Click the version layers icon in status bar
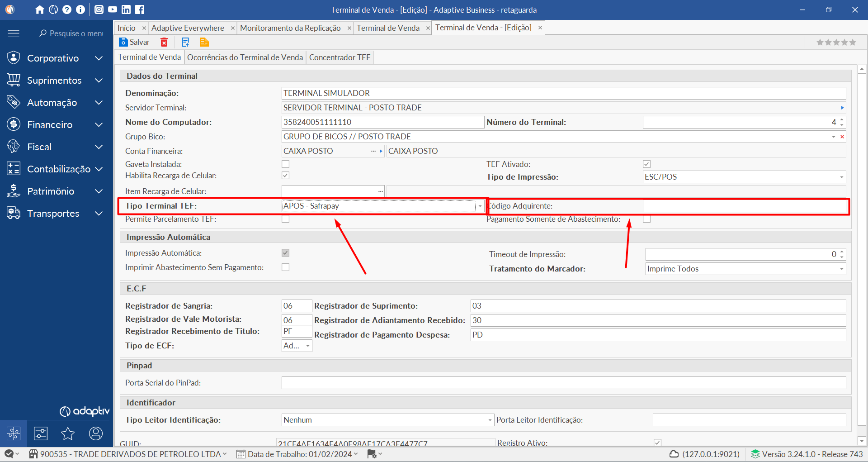 [x=755, y=454]
